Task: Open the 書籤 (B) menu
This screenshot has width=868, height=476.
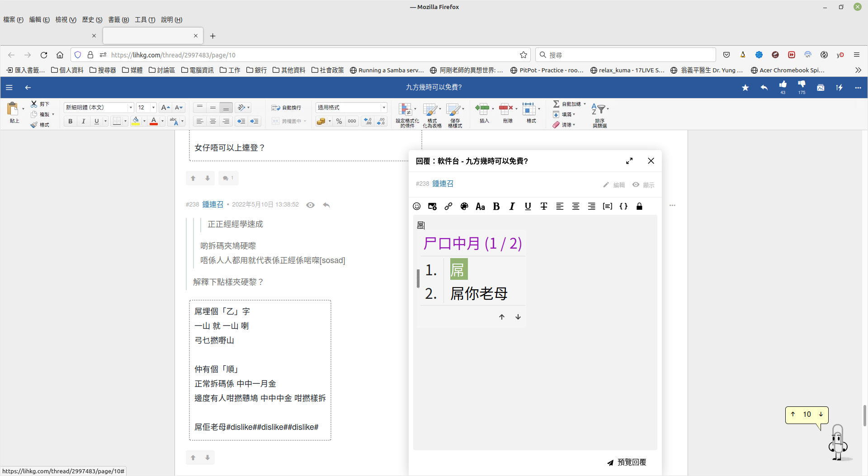Action: pyautogui.click(x=118, y=19)
